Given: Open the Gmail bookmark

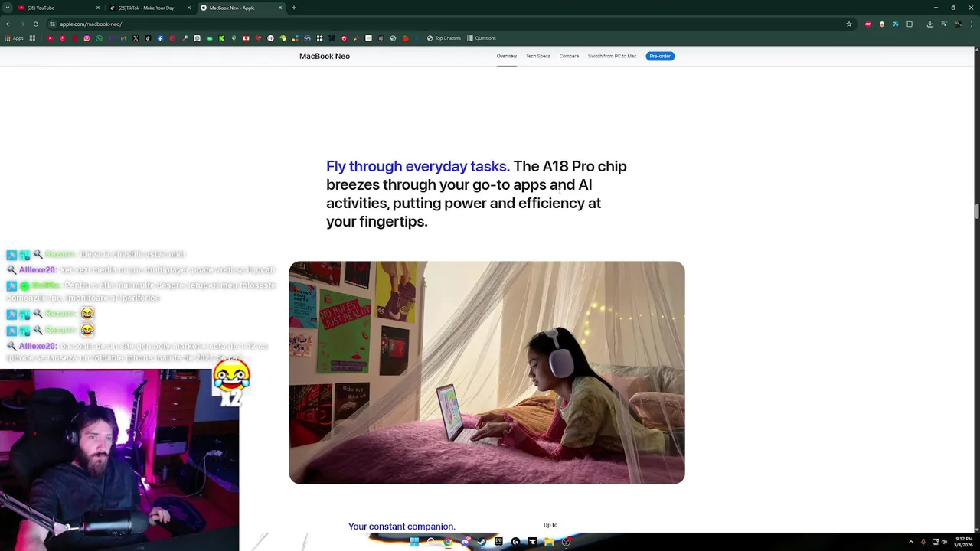Looking at the screenshot, I should pos(123,38).
